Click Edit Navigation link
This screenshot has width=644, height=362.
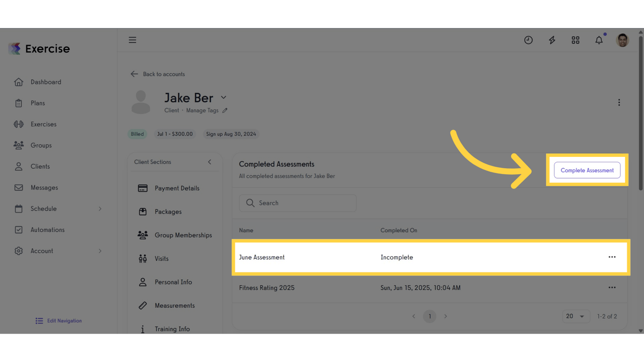coord(58,321)
